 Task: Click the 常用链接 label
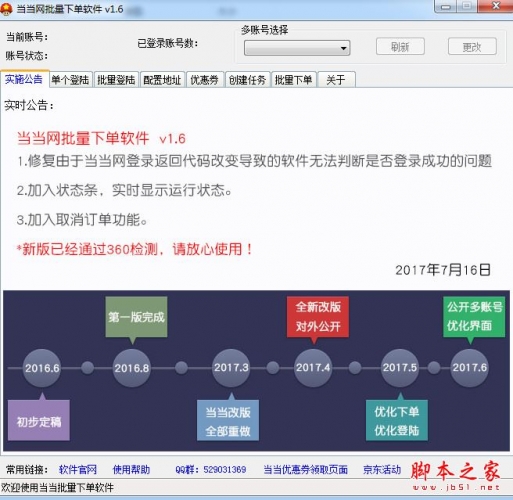(27, 470)
